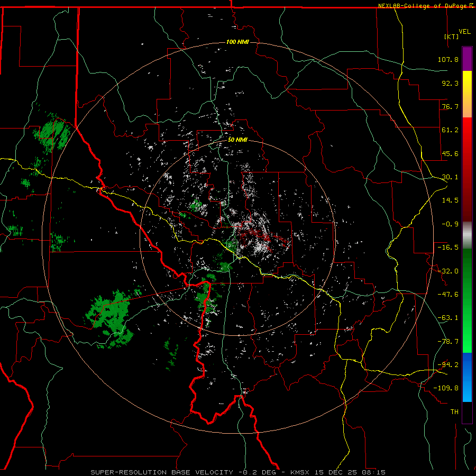476x476 pixels.
Task: Click the yellow-orange segment of the color bar
Action: coord(467,94)
